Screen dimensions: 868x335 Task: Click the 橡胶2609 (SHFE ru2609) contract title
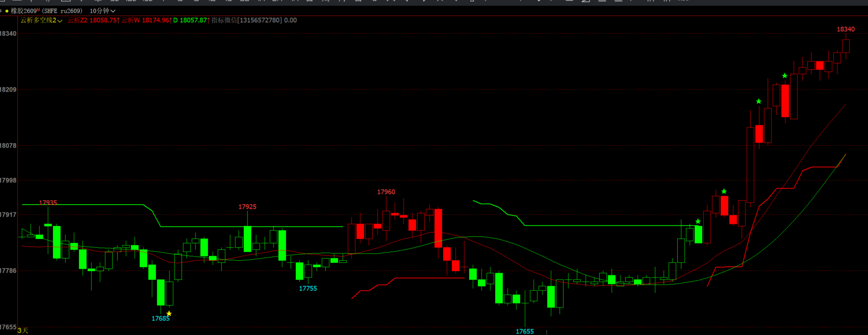click(x=47, y=11)
